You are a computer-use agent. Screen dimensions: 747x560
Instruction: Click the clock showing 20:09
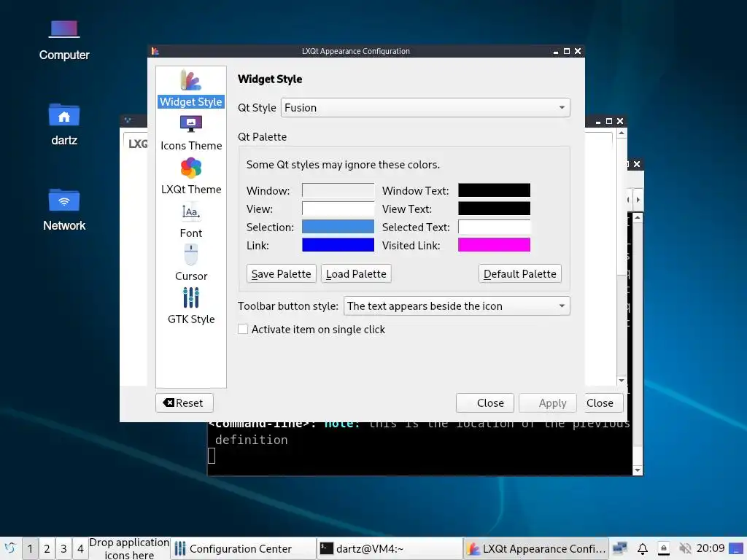coord(711,548)
